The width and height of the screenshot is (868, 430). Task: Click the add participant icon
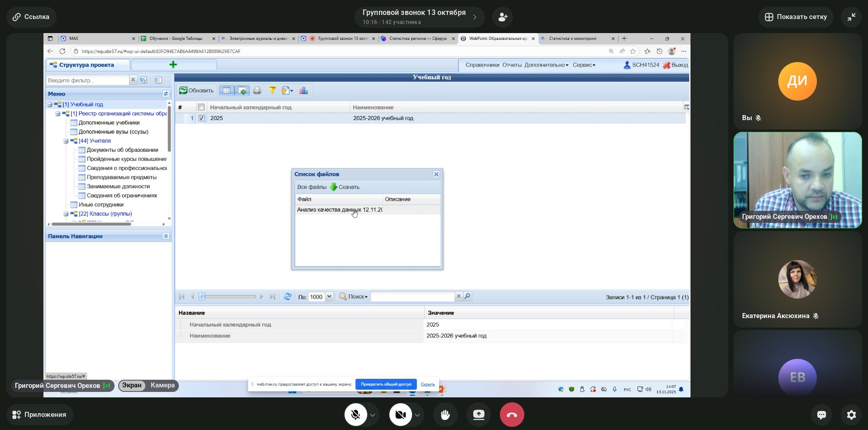(503, 17)
